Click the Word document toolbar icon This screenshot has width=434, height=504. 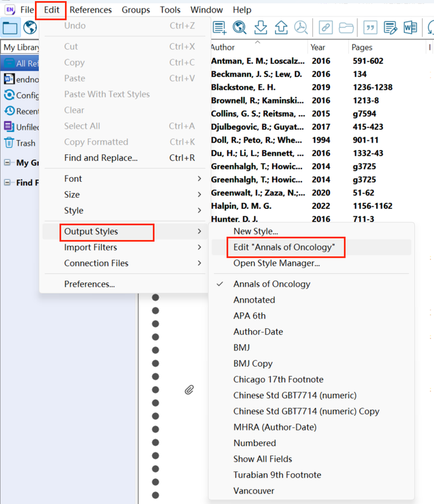(x=410, y=27)
